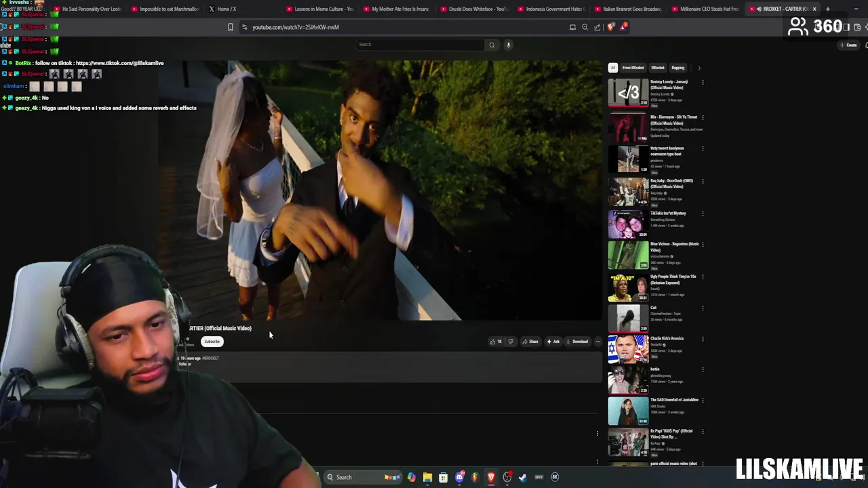
Task: Open Steam from the taskbar
Action: (523, 477)
